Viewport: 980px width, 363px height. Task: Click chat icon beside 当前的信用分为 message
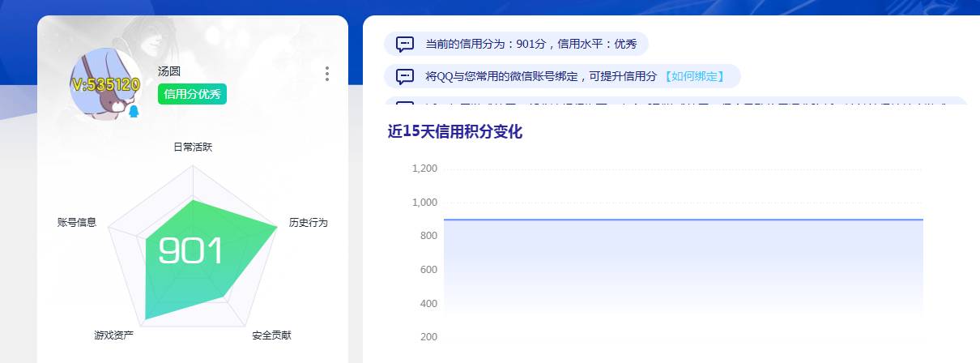(x=405, y=44)
